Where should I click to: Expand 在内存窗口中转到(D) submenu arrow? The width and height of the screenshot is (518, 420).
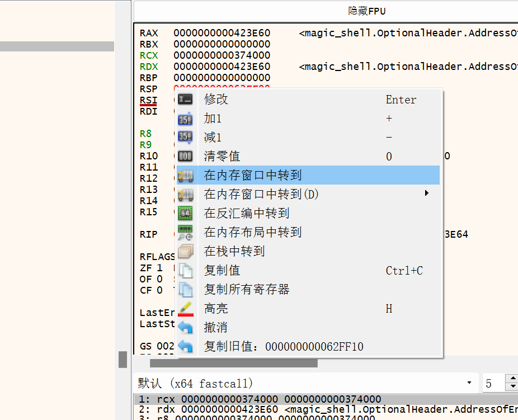pyautogui.click(x=426, y=193)
